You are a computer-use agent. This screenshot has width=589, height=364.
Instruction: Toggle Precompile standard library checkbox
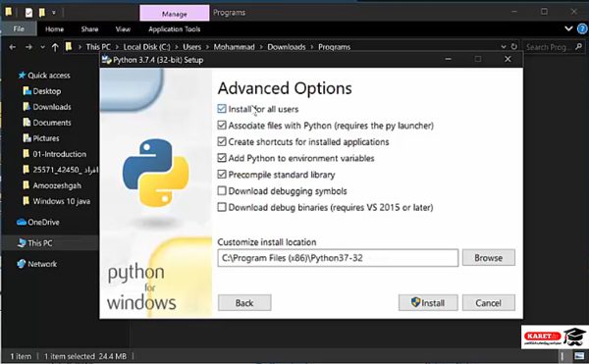click(x=222, y=175)
